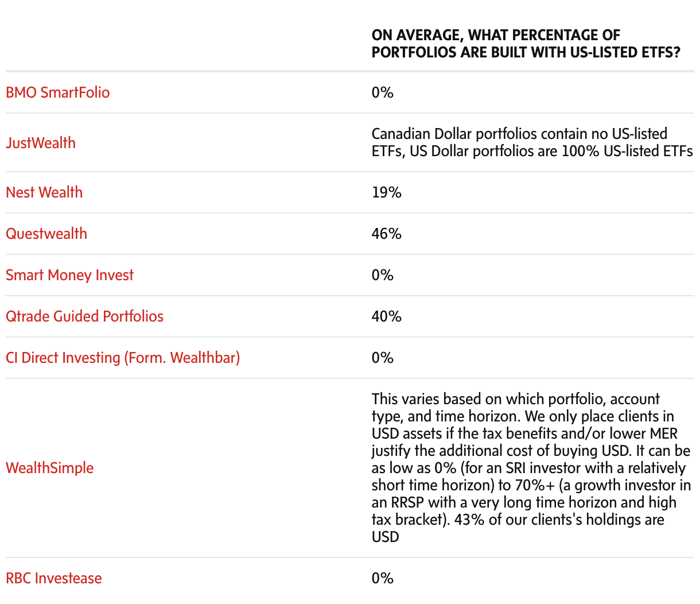Open the Smart Money Invest link
700x604 pixels.
tap(69, 275)
